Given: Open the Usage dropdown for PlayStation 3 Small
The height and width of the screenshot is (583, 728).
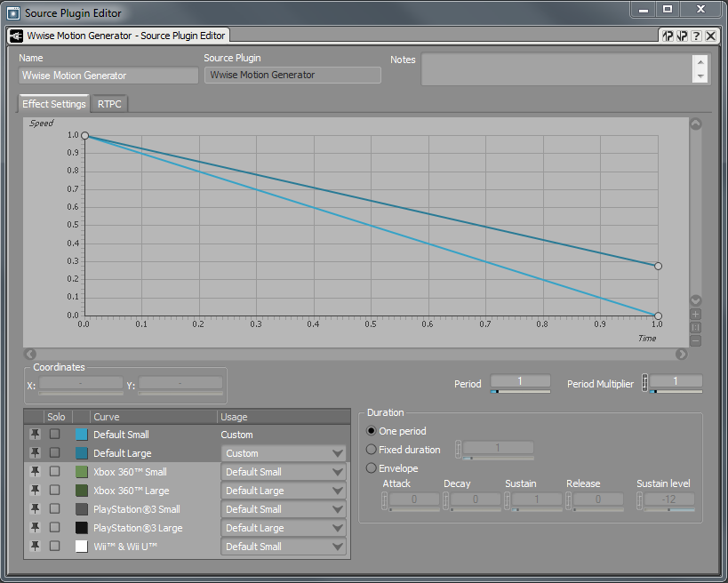Looking at the screenshot, I should 284,509.
